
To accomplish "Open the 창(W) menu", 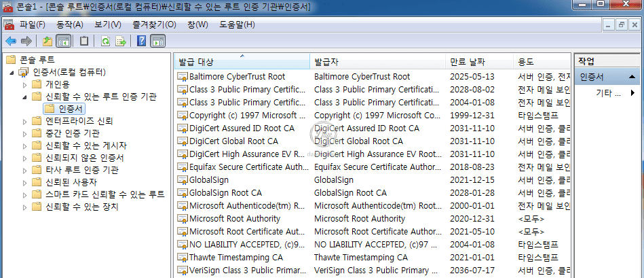I will tap(197, 24).
